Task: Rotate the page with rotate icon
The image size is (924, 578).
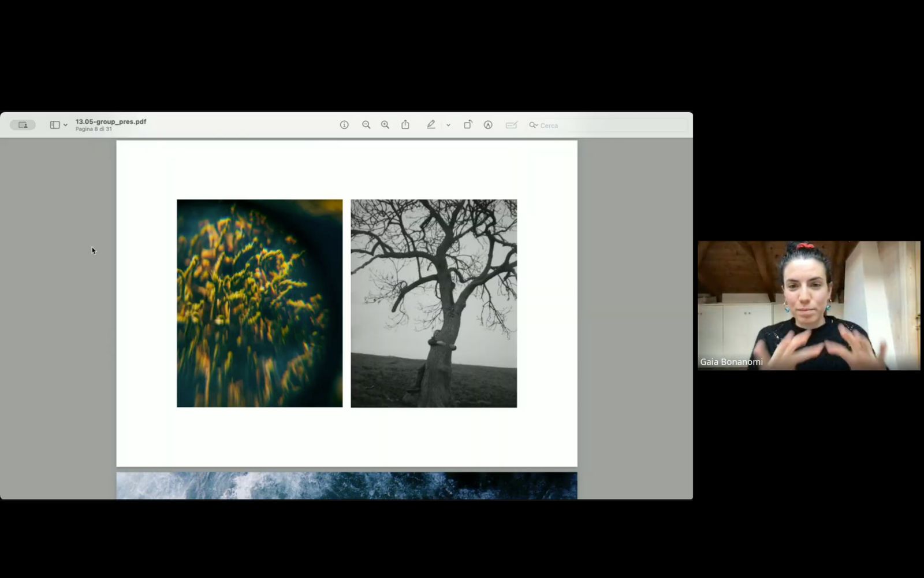Action: [x=468, y=125]
